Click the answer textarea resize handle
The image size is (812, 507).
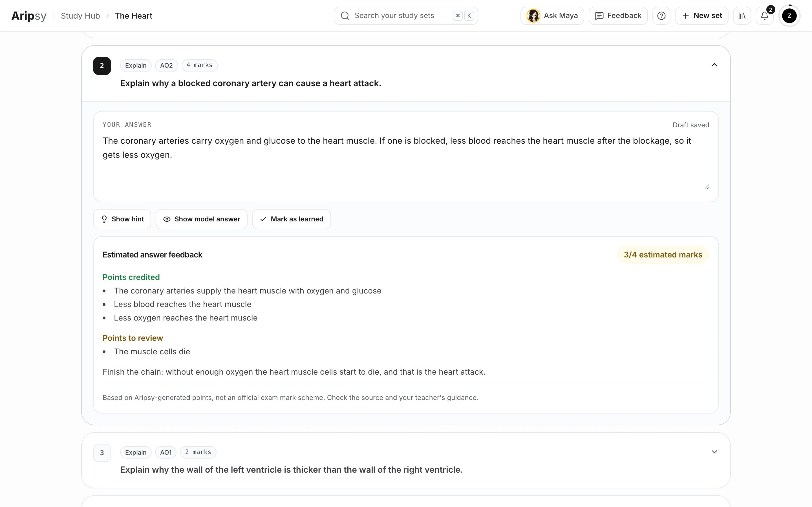(707, 187)
